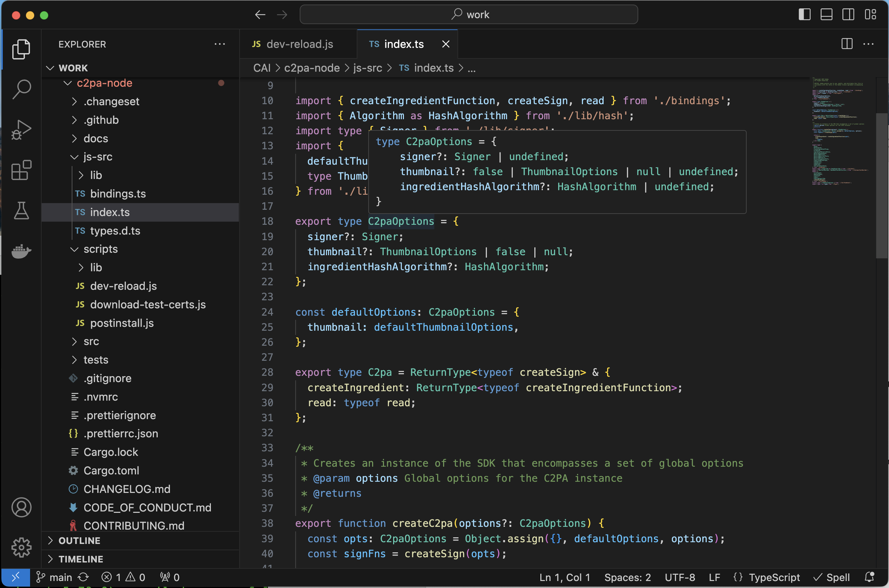Click C2paOptions type name on line 18

pyautogui.click(x=401, y=221)
